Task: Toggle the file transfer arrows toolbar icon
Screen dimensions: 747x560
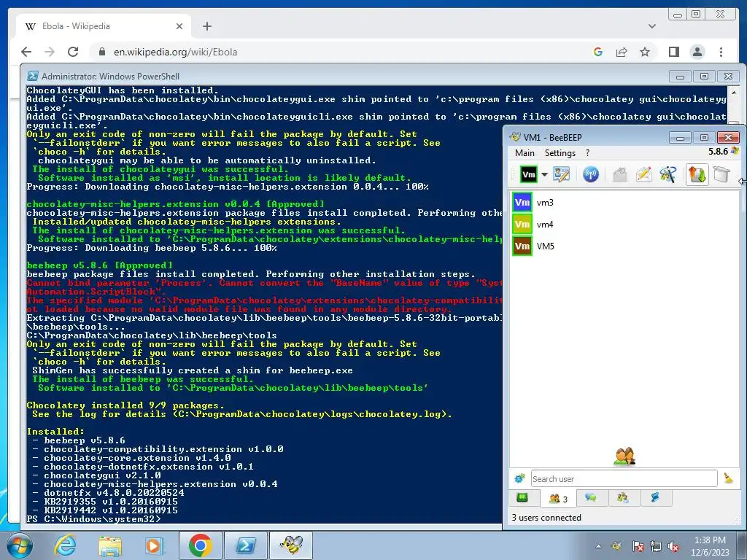Action: 697,175
